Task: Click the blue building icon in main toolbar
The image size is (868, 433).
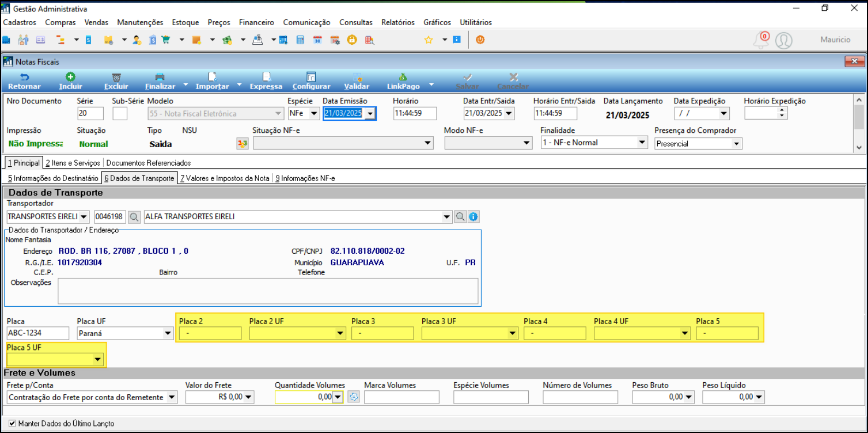Action: (7, 40)
